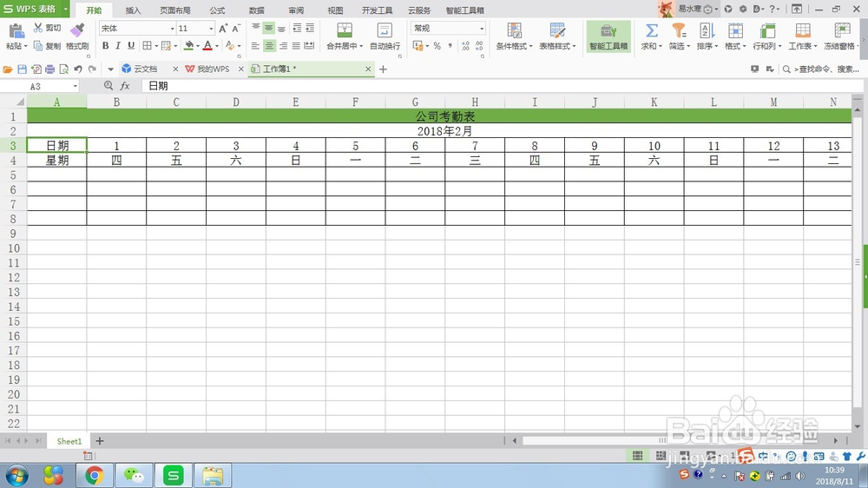Click the open folder icon in quick access
The width and height of the screenshot is (868, 488).
(x=8, y=69)
